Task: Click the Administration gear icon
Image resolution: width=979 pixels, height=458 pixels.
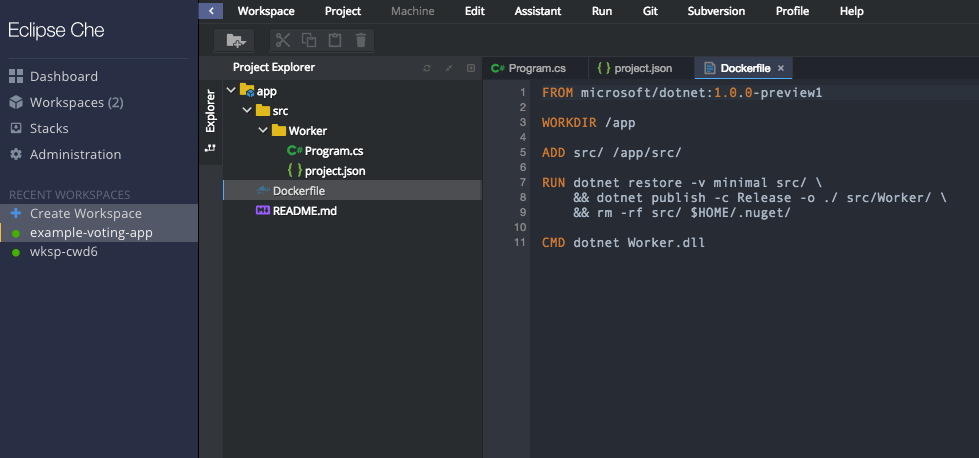Action: click(x=16, y=154)
